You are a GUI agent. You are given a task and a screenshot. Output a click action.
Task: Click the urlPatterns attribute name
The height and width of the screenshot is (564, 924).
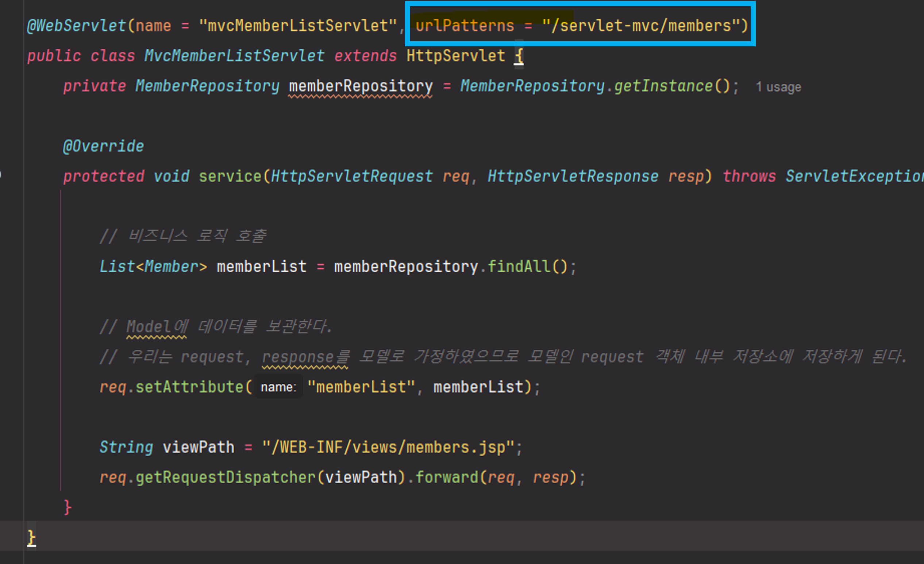point(465,26)
